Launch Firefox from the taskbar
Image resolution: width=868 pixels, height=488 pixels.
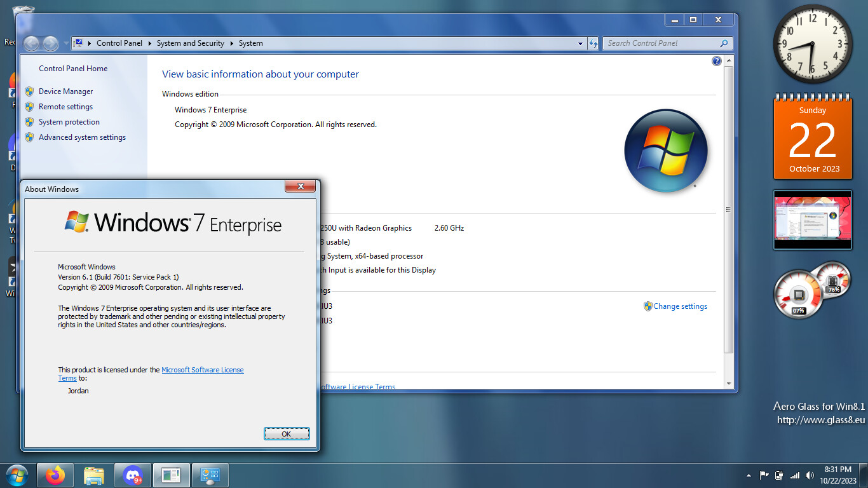pyautogui.click(x=55, y=475)
